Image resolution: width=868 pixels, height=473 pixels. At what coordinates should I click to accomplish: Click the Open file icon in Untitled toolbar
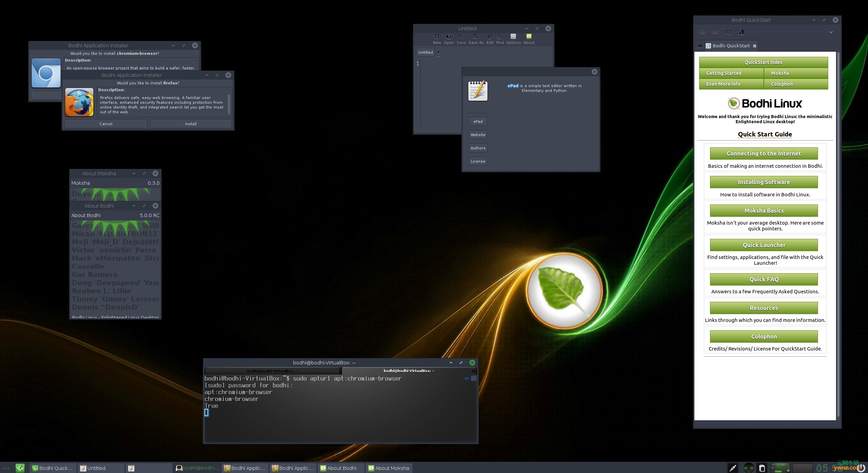pyautogui.click(x=449, y=37)
